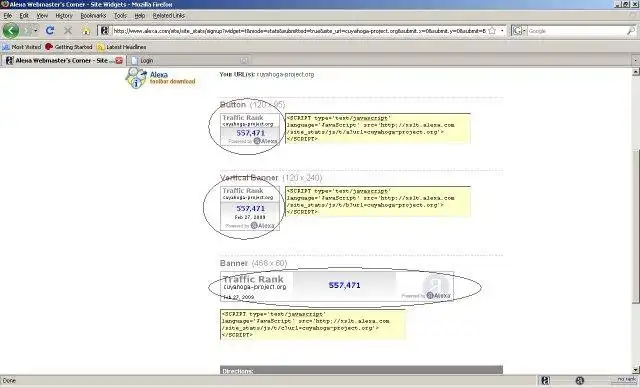The width and height of the screenshot is (640, 388).
Task: Click the Firefox title bar icon
Action: [x=4, y=4]
